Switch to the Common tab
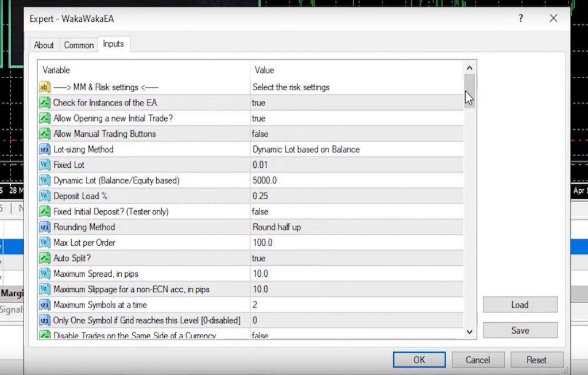 (79, 45)
